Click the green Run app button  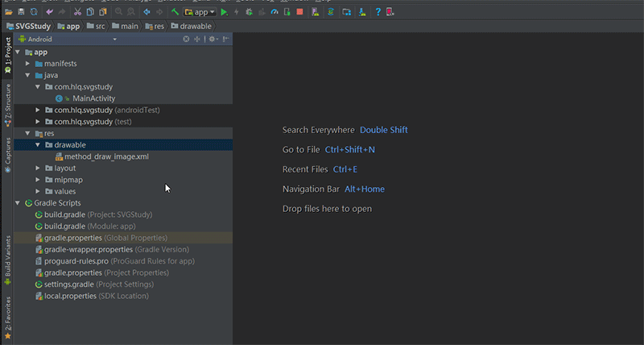(x=224, y=12)
